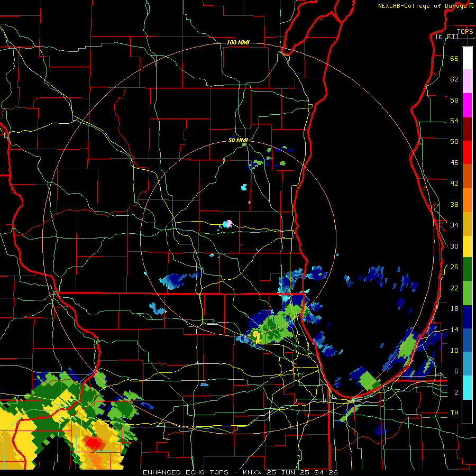Click the yellow legend segment near 30
This screenshot has width=476, height=476.
coord(467,246)
